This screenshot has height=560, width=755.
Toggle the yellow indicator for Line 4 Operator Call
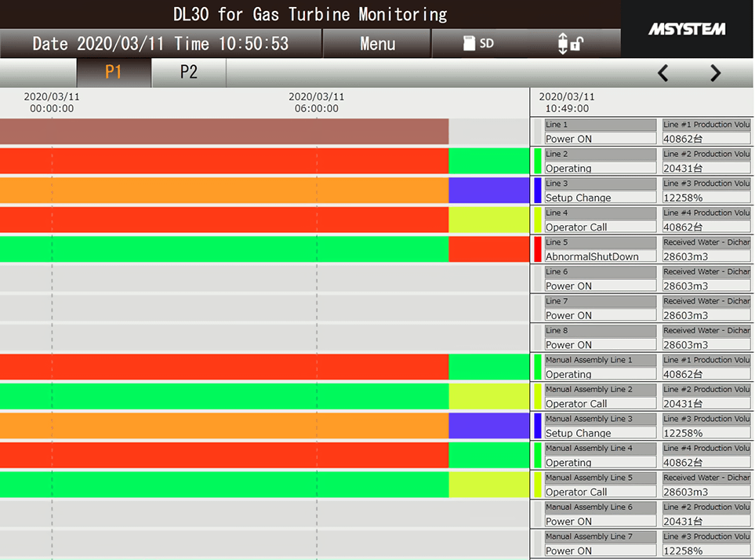click(x=537, y=220)
